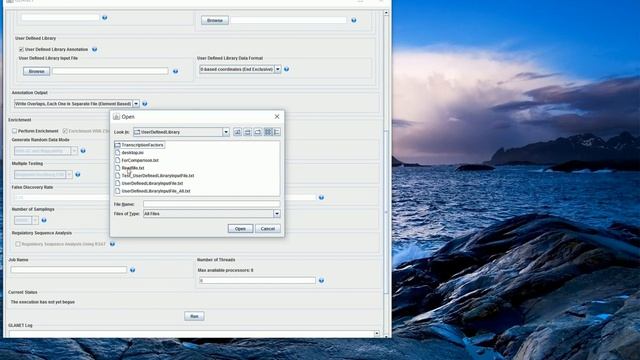Image resolution: width=640 pixels, height=360 pixels.
Task: Click the Number of Threads input field
Action: 258,281
